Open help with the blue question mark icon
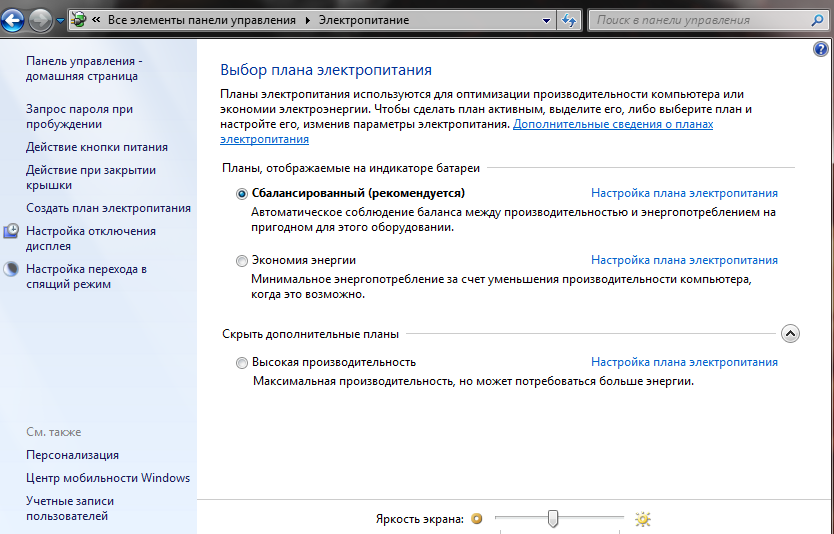834x534 pixels. click(821, 49)
